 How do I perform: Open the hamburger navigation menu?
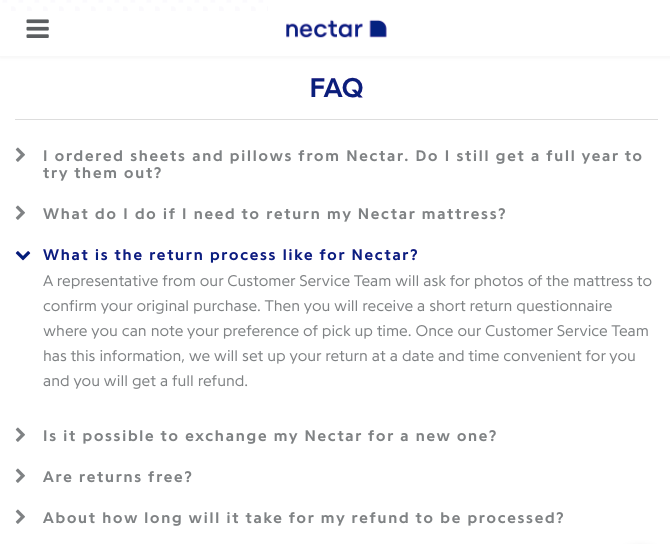38,28
